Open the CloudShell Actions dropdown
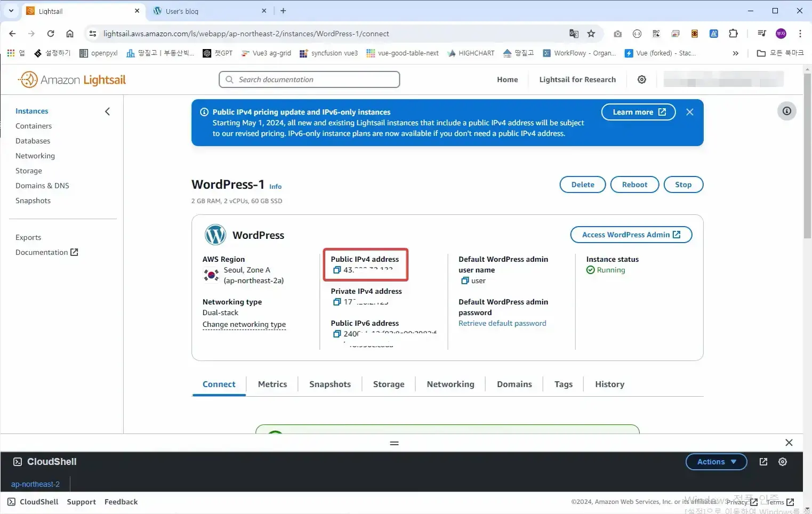The image size is (812, 514). tap(716, 462)
